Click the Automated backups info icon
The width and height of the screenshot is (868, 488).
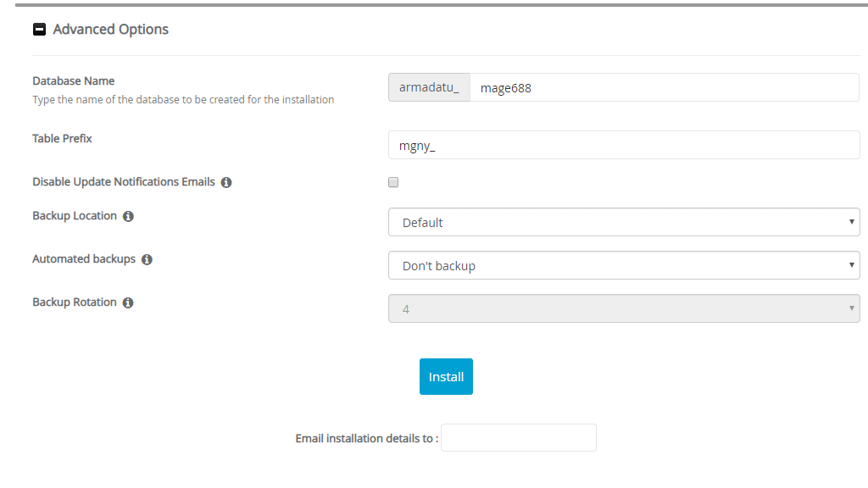(147, 260)
